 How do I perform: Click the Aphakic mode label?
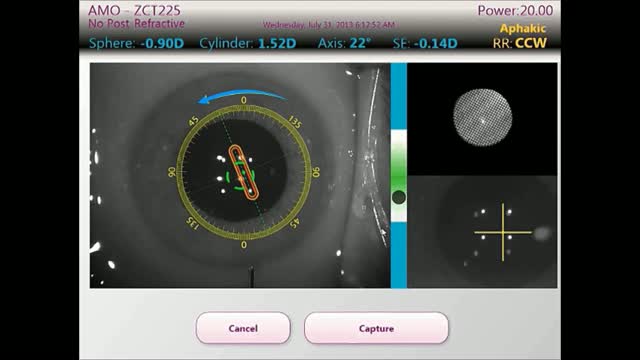click(523, 29)
